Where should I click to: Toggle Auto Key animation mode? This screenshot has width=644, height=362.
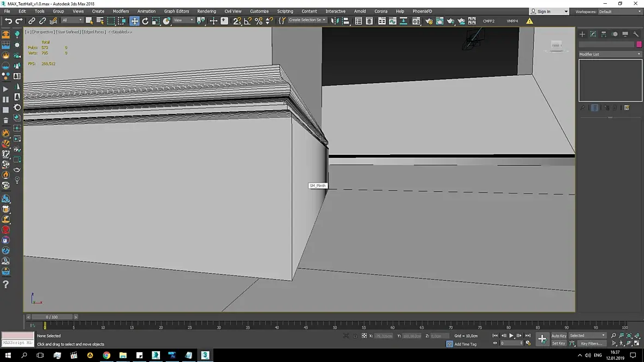click(558, 336)
